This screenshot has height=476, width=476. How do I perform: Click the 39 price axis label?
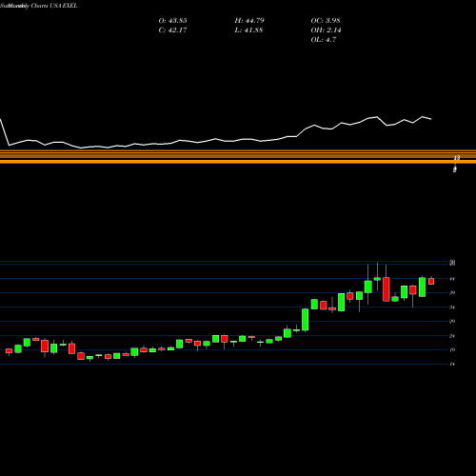pyautogui.click(x=452, y=292)
